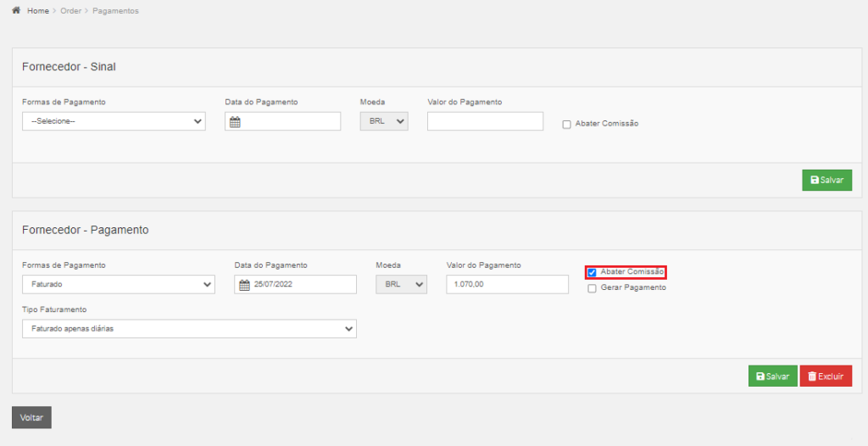
Task: Open calendar icon in Sinal date field
Action: coord(235,122)
